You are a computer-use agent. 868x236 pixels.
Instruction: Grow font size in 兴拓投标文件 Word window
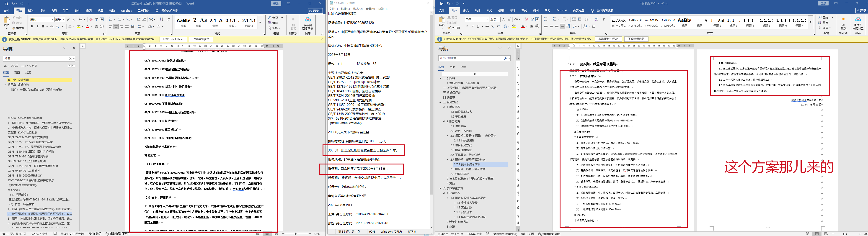tap(504, 19)
